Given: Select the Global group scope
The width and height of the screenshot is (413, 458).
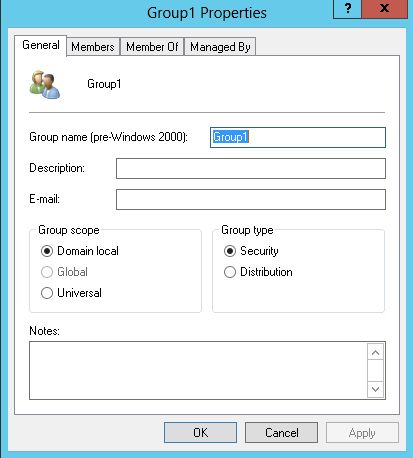Looking at the screenshot, I should pos(64,272).
